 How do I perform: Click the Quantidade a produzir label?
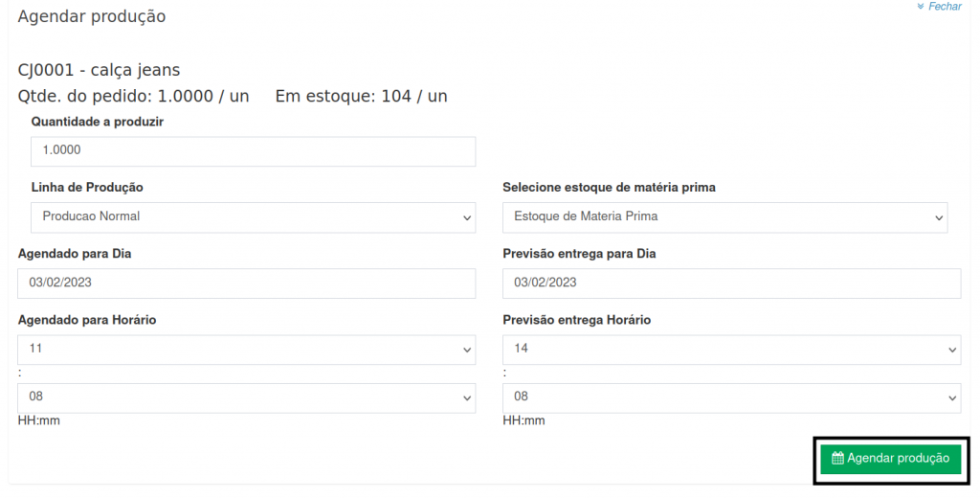coord(98,123)
